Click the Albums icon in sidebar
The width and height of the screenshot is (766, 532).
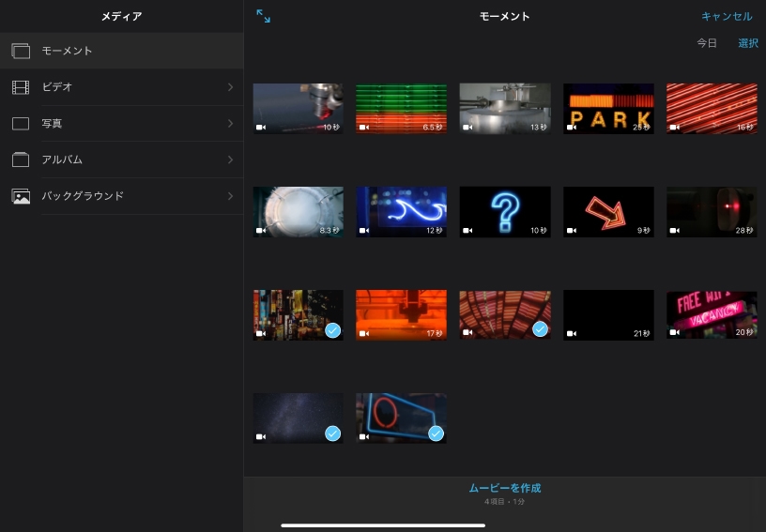click(x=21, y=160)
